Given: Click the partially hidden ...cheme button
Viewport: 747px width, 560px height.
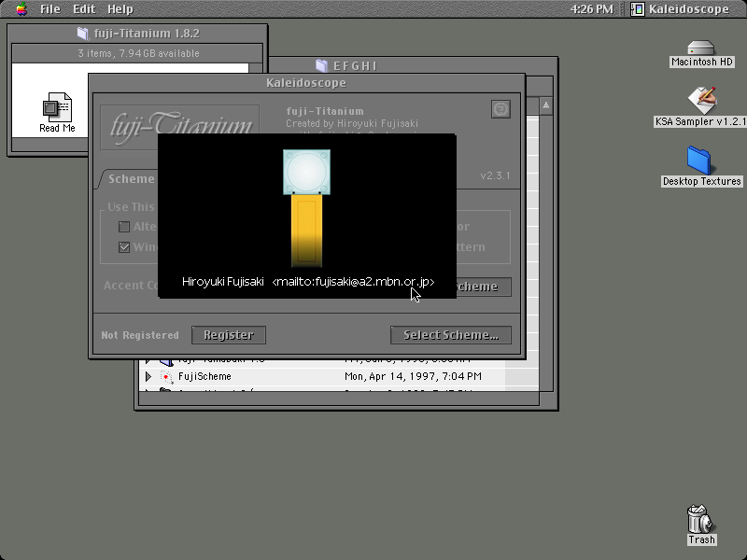Looking at the screenshot, I should point(484,287).
